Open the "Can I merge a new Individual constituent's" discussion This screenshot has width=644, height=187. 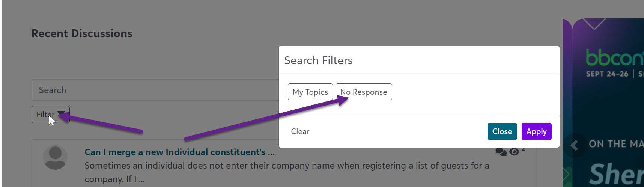pyautogui.click(x=179, y=152)
